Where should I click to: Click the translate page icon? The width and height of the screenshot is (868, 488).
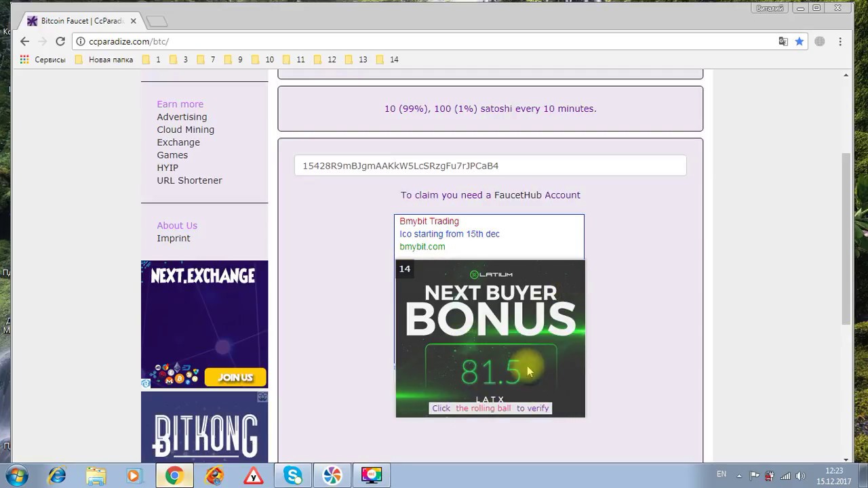click(x=783, y=41)
